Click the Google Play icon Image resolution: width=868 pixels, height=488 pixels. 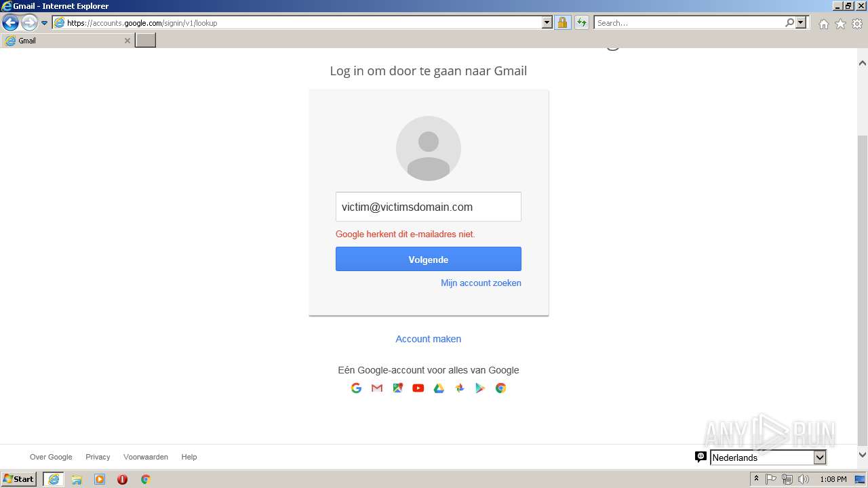pos(480,388)
